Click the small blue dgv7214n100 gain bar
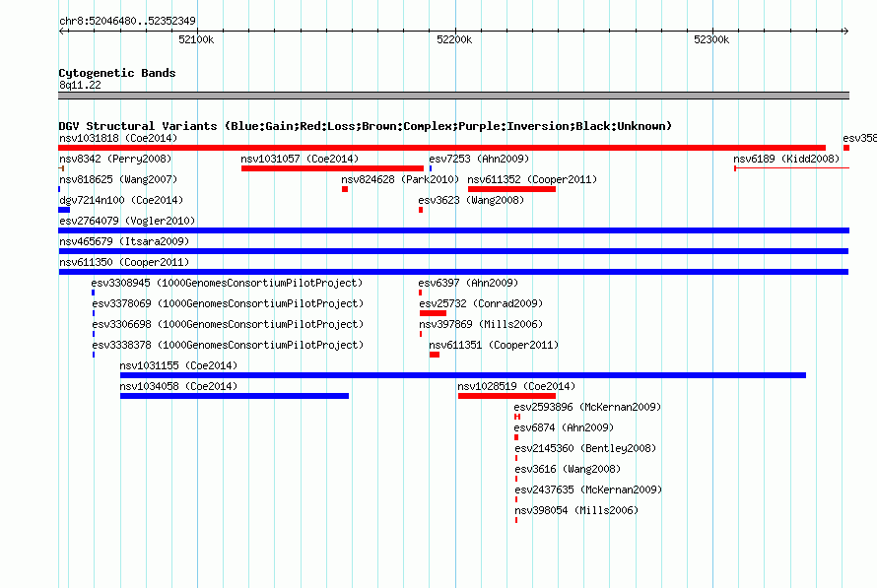Viewport: 877px width, 588px height. [64, 210]
